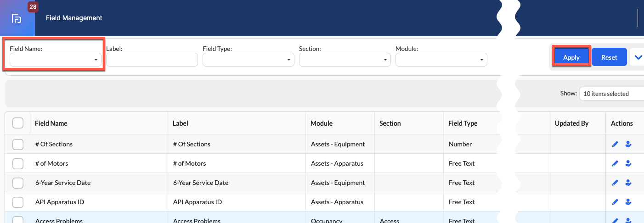Select all rows with the header checkbox
This screenshot has width=644, height=223.
(x=18, y=123)
